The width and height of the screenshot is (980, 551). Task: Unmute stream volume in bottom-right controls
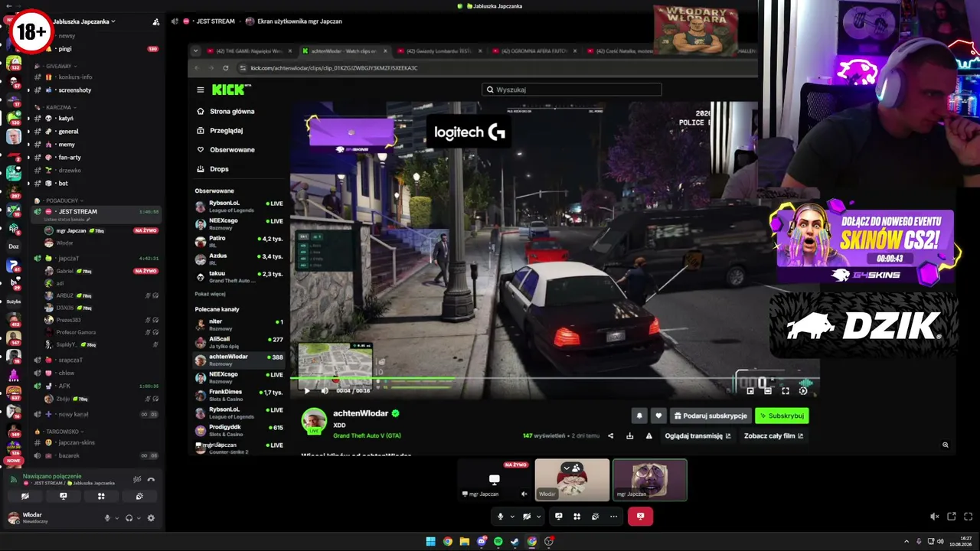pos(934,517)
